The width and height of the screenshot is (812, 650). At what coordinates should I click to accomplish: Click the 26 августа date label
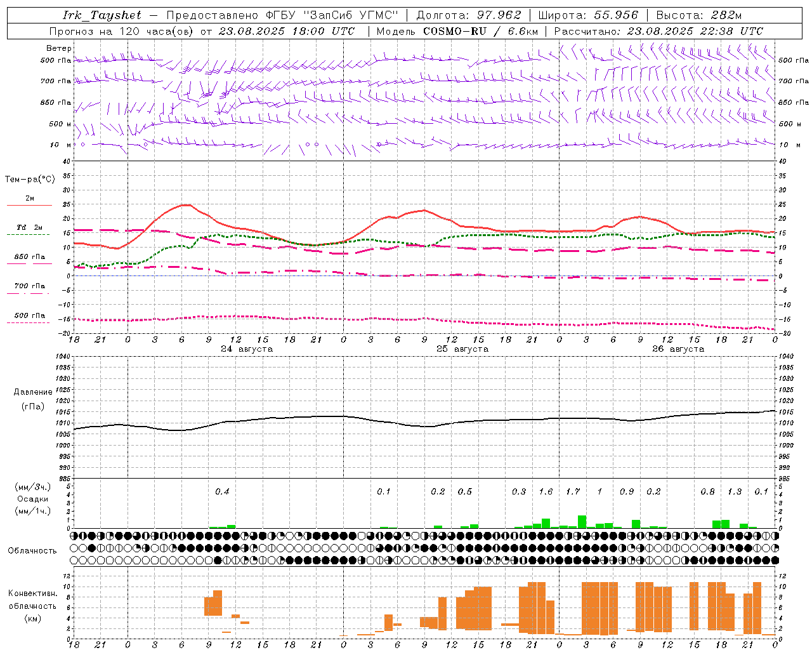click(x=678, y=349)
